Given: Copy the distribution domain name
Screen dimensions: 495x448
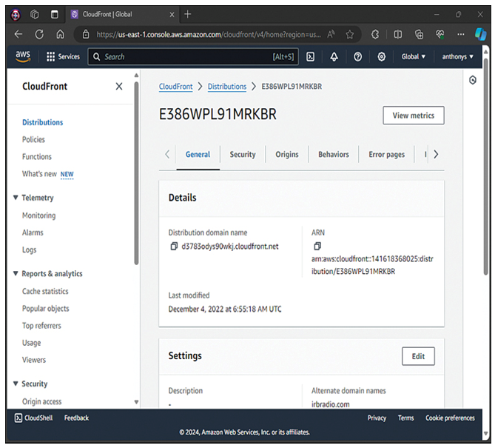Looking at the screenshot, I should pyautogui.click(x=174, y=247).
